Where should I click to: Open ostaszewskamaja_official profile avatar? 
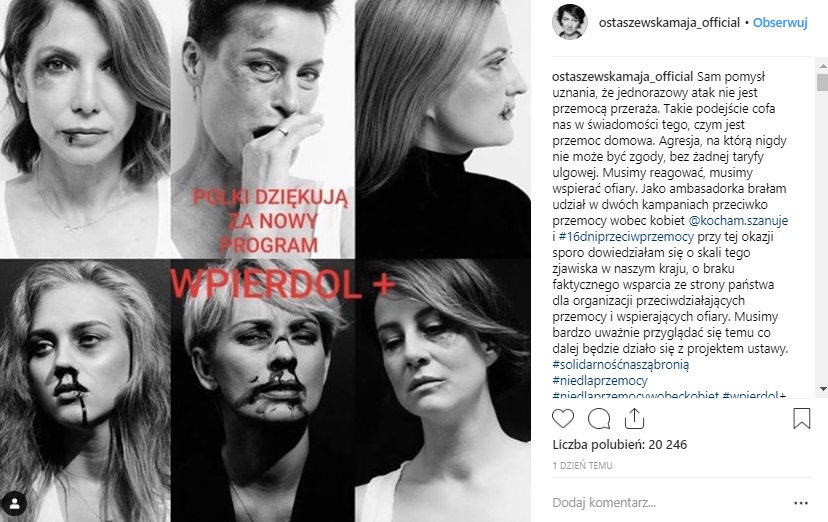(570, 22)
